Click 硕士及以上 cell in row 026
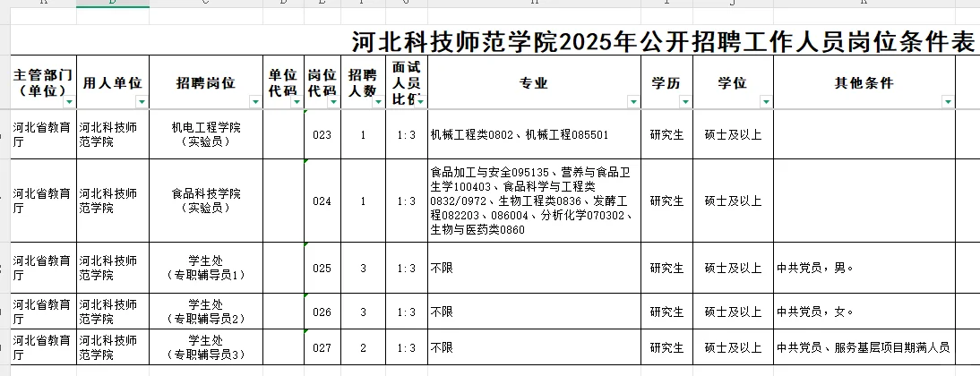This screenshot has height=376, width=980. (x=733, y=311)
